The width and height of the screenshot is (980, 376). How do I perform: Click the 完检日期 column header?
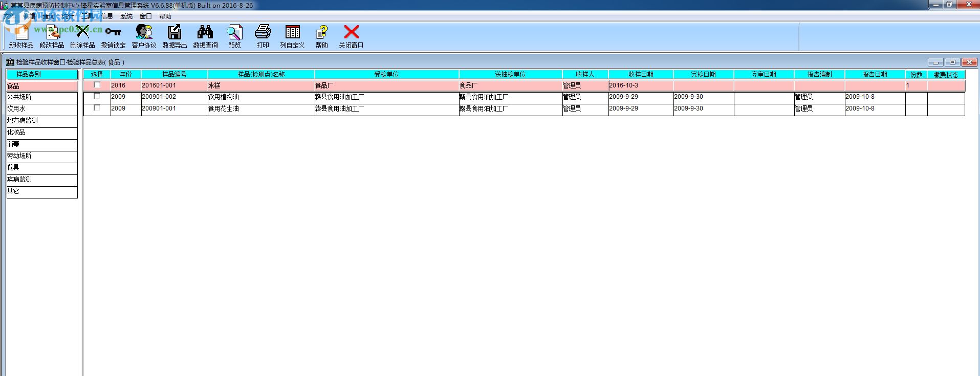pyautogui.click(x=704, y=75)
